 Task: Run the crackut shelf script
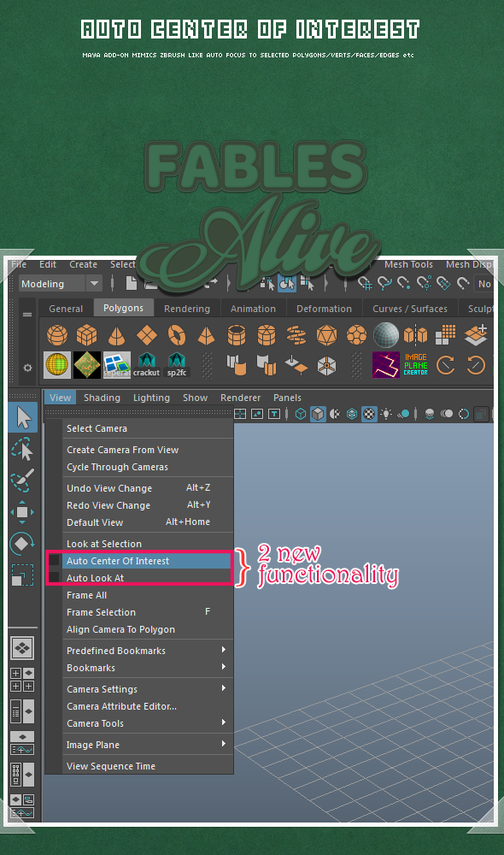click(x=147, y=365)
